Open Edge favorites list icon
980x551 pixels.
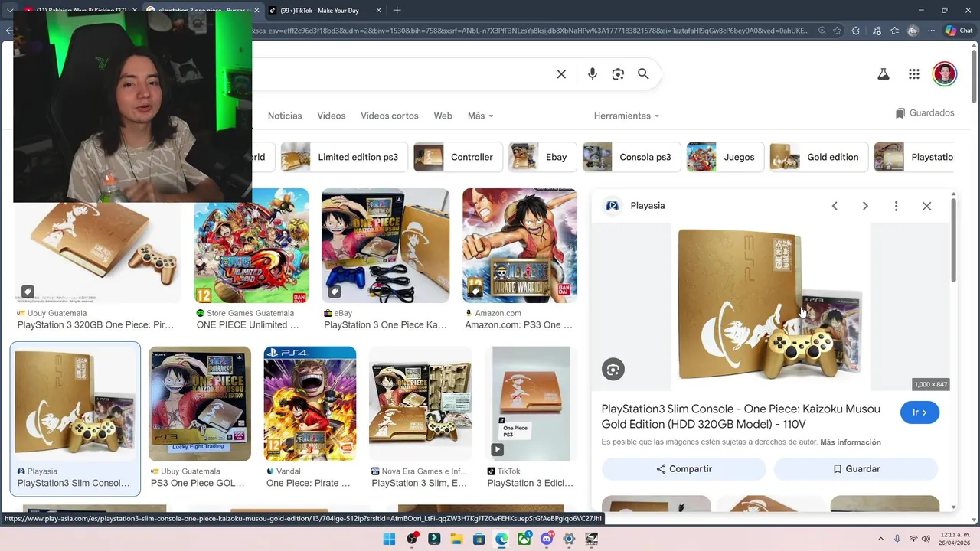pos(894,31)
